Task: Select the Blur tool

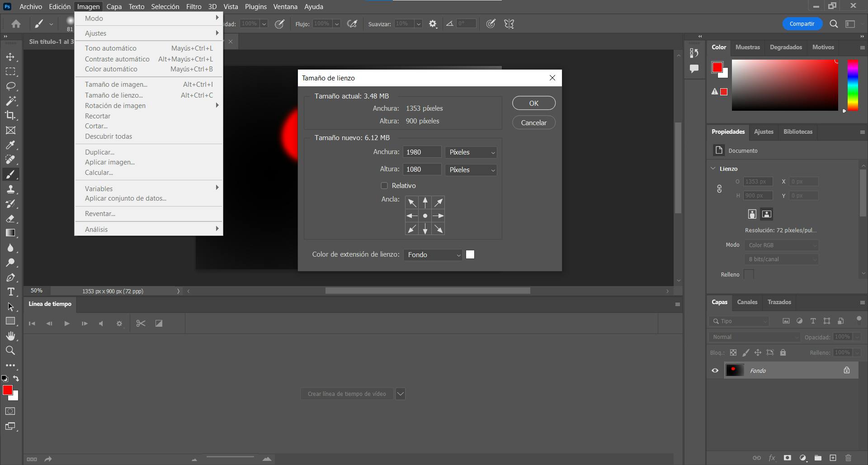Action: (x=10, y=248)
